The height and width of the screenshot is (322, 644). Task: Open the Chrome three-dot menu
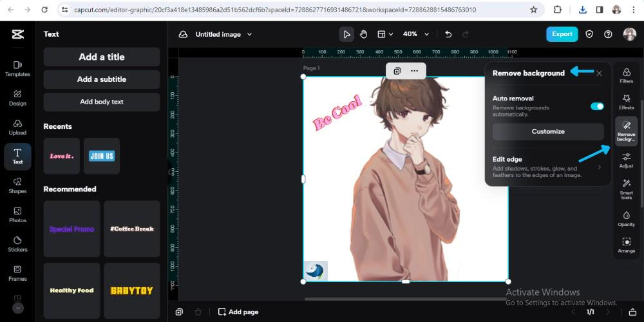tap(633, 10)
